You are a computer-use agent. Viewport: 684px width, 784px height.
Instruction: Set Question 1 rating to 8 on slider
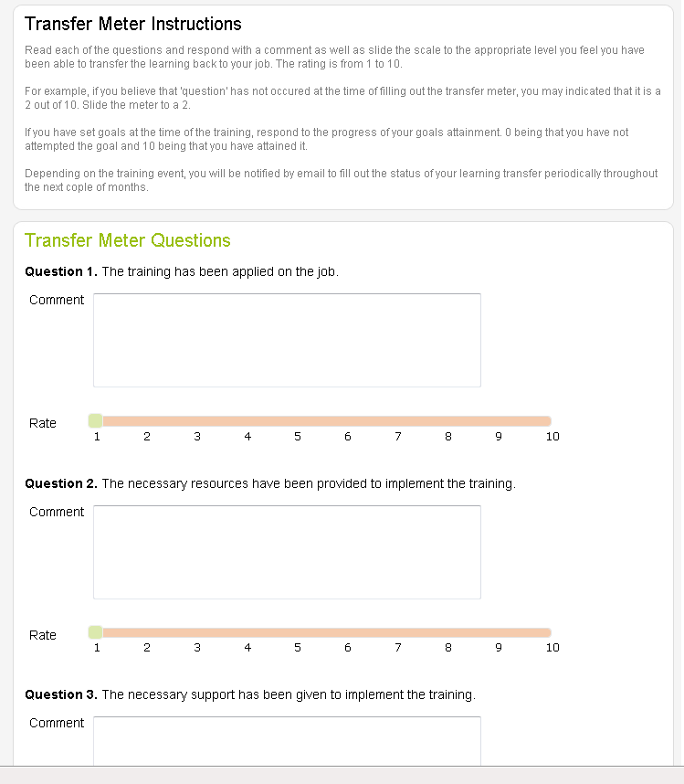447,420
